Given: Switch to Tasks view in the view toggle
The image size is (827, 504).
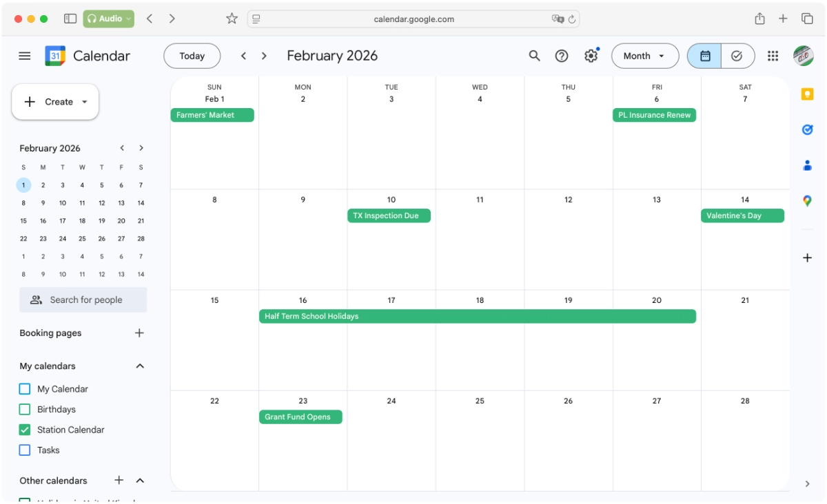Looking at the screenshot, I should pos(738,56).
